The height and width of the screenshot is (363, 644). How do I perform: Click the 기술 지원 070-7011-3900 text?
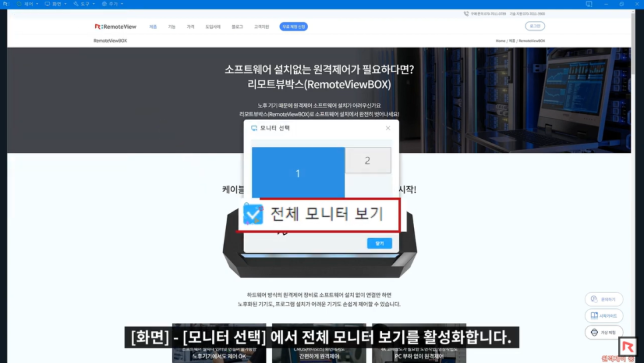[x=527, y=14]
